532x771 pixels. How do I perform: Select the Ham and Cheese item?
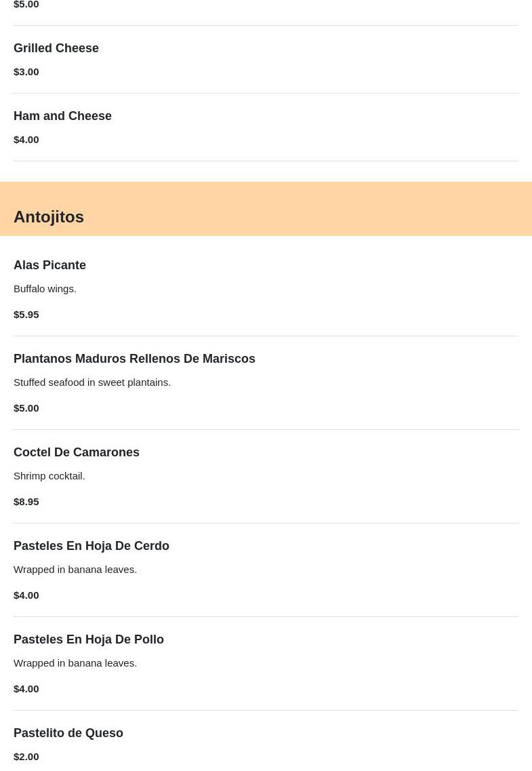click(x=62, y=116)
